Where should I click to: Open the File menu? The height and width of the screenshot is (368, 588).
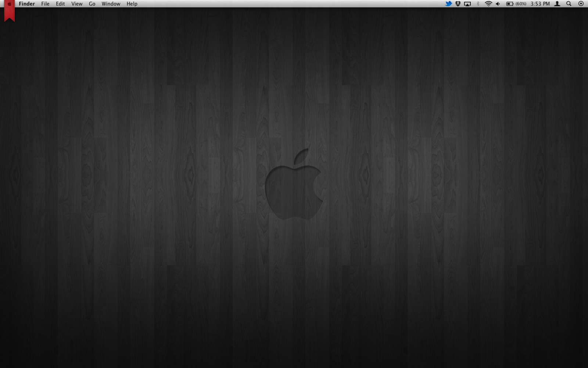tap(45, 4)
